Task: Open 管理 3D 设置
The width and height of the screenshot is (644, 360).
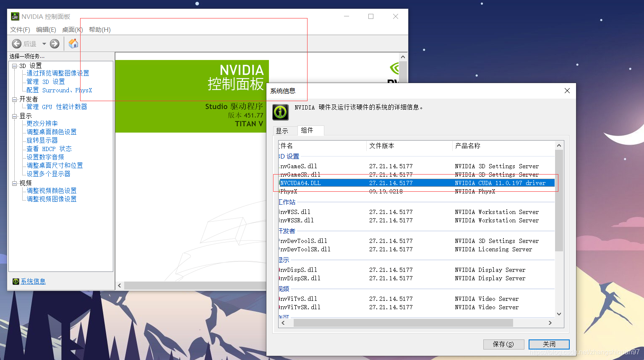Action: 46,81
